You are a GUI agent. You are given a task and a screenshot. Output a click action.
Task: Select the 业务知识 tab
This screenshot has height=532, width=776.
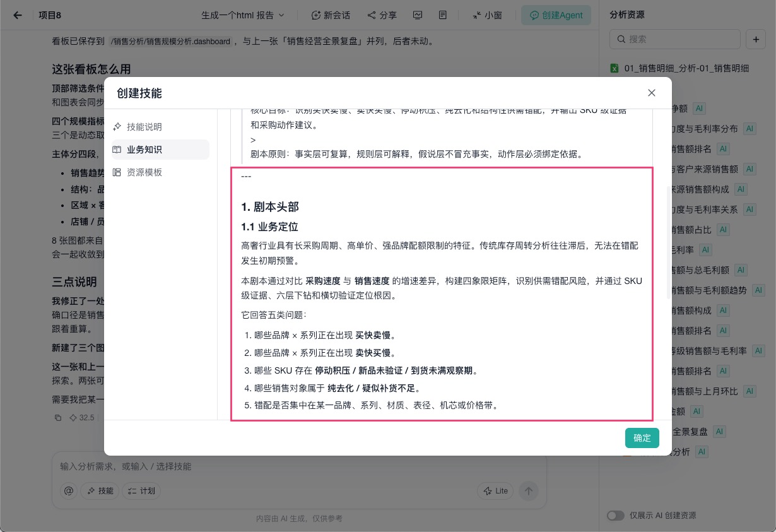160,150
